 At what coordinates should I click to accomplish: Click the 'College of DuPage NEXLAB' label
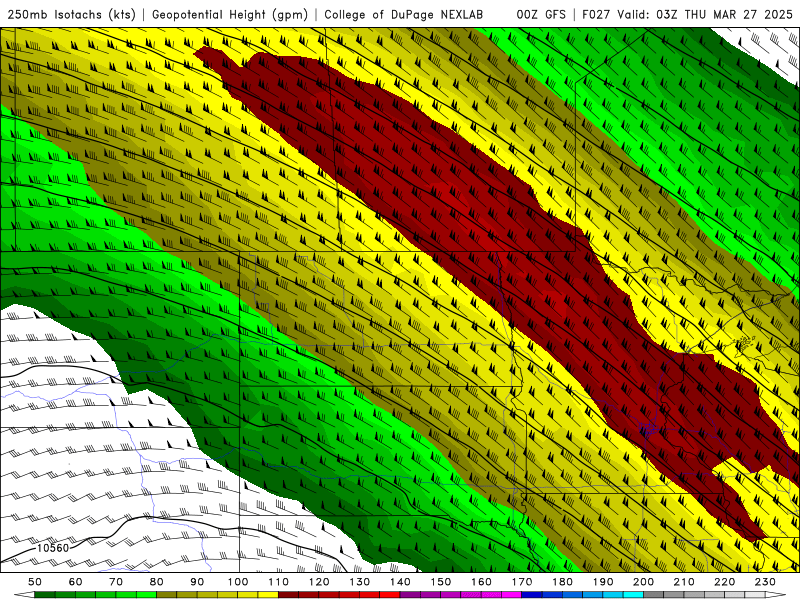click(x=404, y=14)
